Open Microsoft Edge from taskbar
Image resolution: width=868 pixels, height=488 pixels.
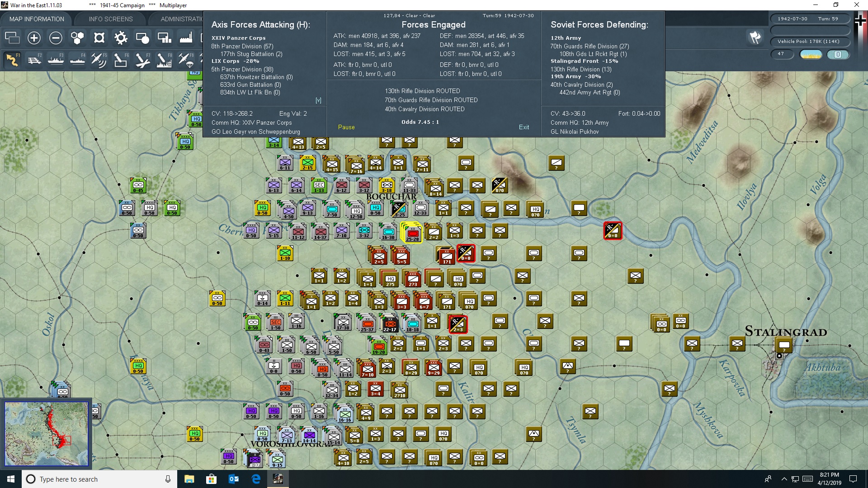pos(256,479)
